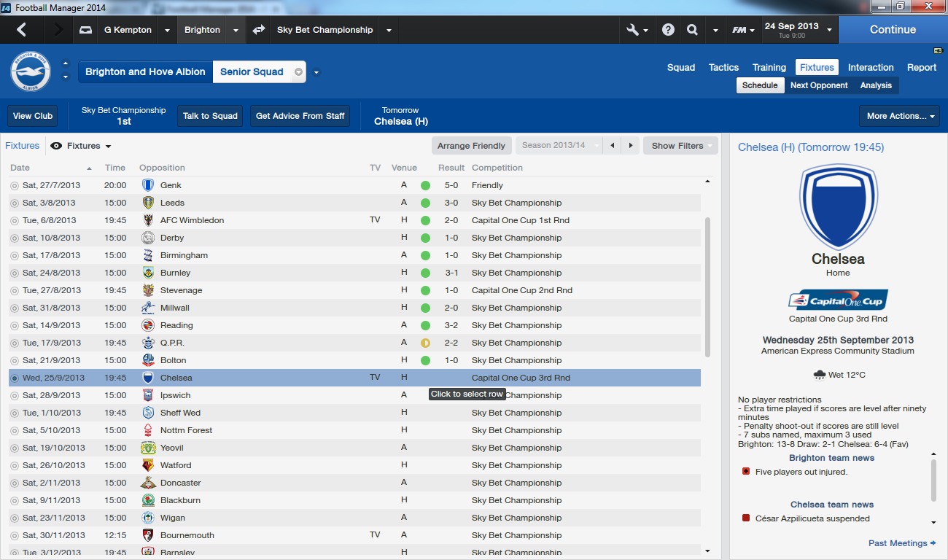Click the Genk club badge icon

pyautogui.click(x=148, y=185)
